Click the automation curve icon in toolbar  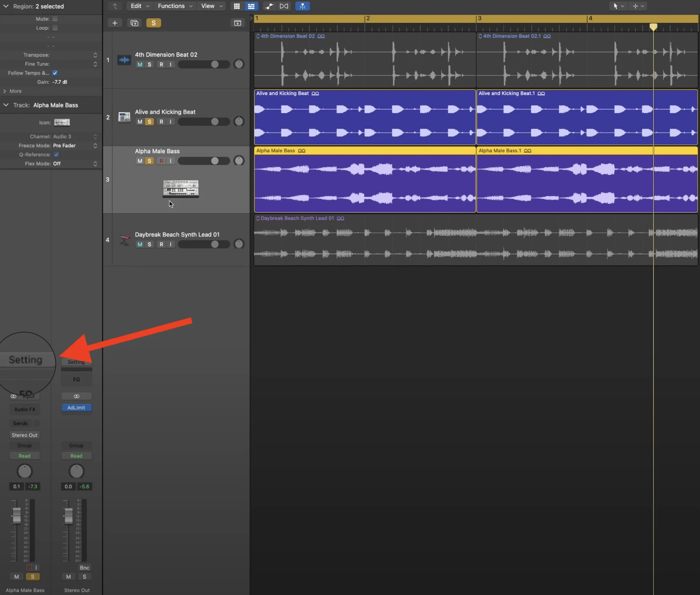[x=269, y=6]
